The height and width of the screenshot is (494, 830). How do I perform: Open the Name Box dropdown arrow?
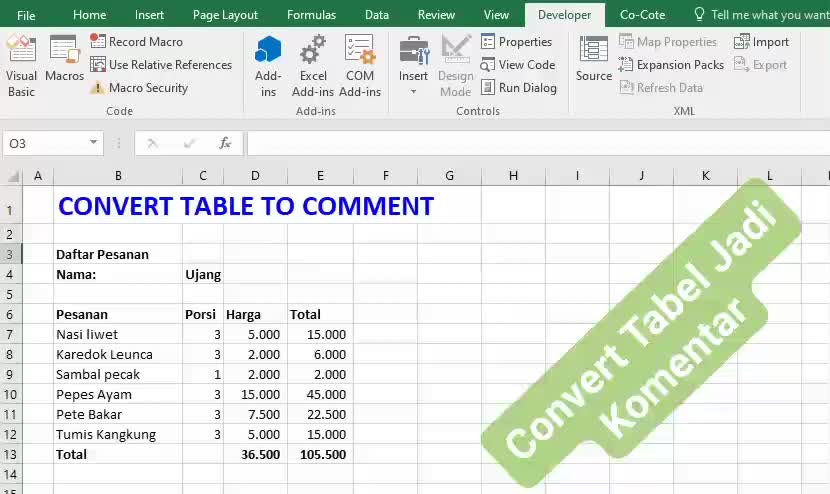[93, 142]
